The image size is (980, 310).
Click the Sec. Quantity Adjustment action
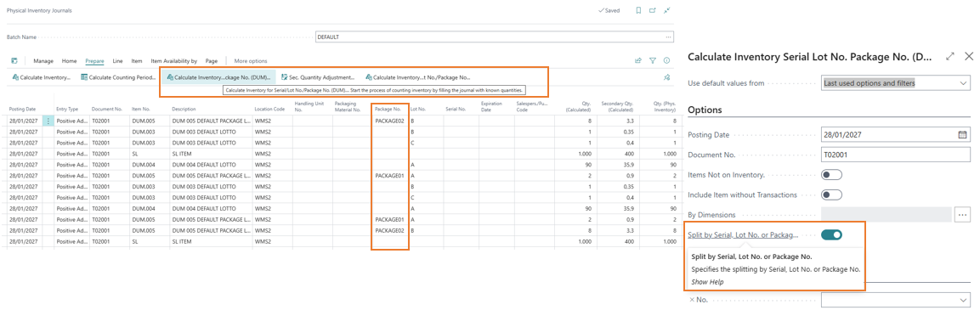[x=318, y=78]
